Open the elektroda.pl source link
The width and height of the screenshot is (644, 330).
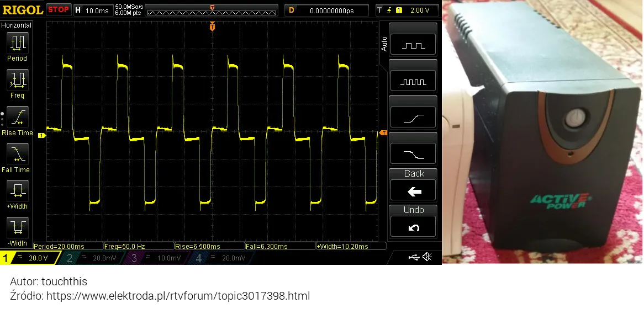[178, 296]
